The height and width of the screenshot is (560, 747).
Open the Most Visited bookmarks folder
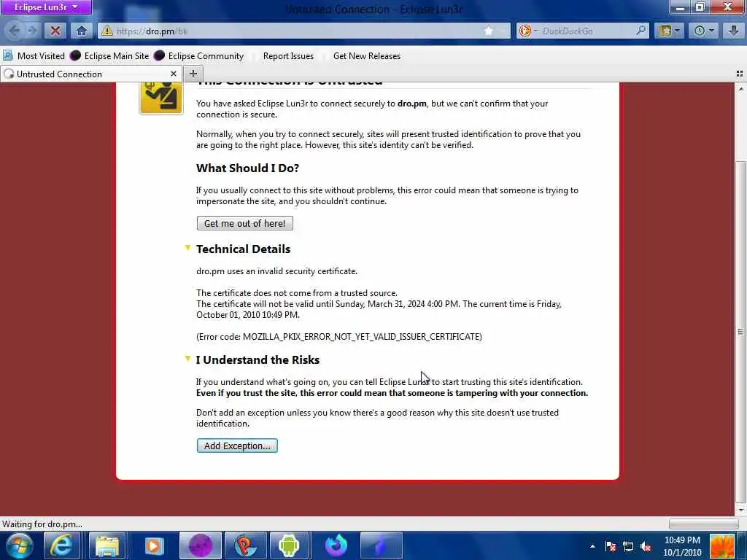[34, 56]
